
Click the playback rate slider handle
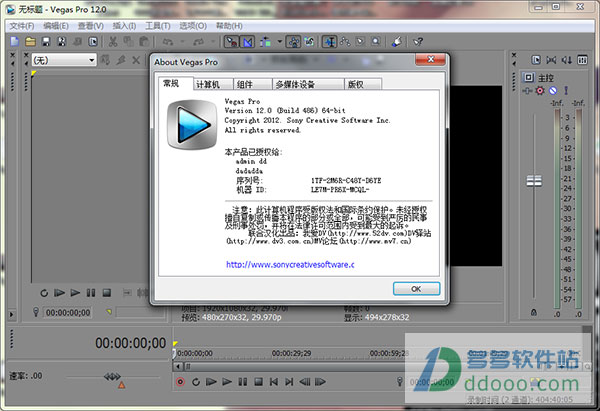click(112, 377)
